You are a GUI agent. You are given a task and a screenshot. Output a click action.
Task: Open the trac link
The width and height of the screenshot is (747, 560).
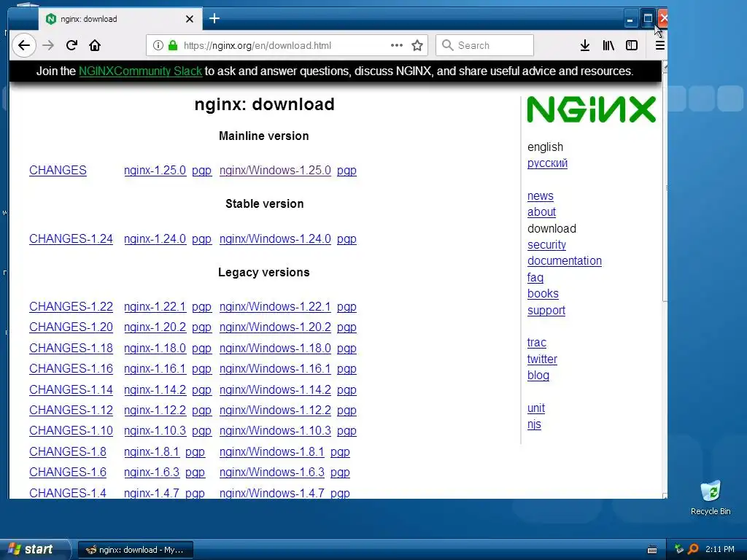[536, 343]
